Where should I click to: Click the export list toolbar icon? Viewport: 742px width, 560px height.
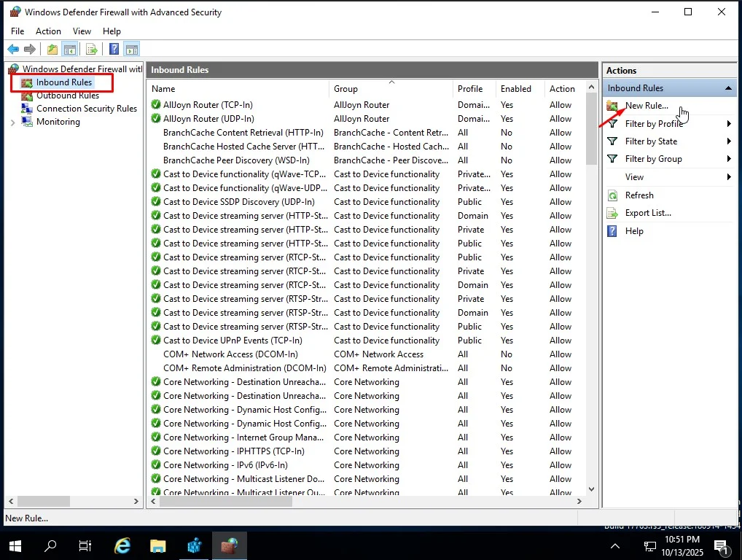click(90, 49)
